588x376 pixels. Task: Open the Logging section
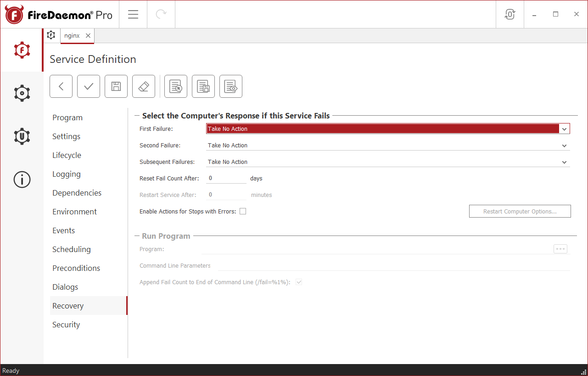(88, 174)
